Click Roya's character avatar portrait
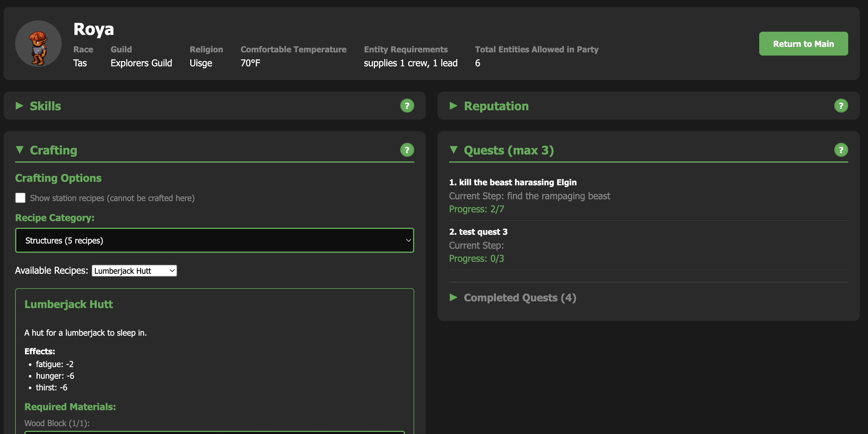 tap(38, 44)
